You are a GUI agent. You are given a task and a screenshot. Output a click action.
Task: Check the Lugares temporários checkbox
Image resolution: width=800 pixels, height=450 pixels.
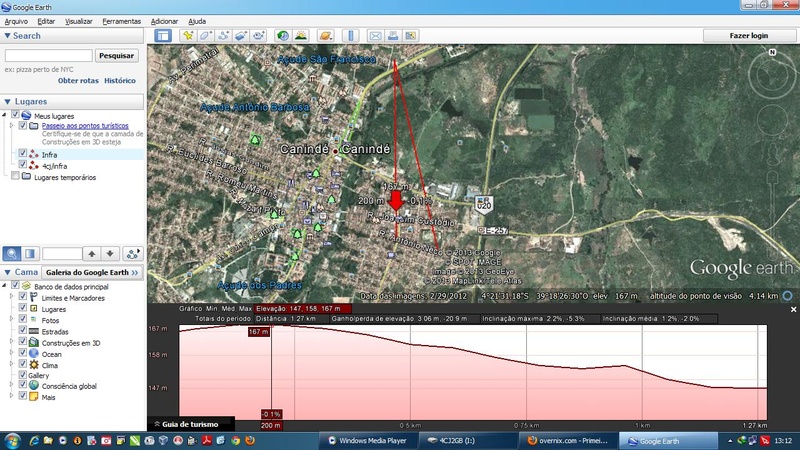[15, 176]
